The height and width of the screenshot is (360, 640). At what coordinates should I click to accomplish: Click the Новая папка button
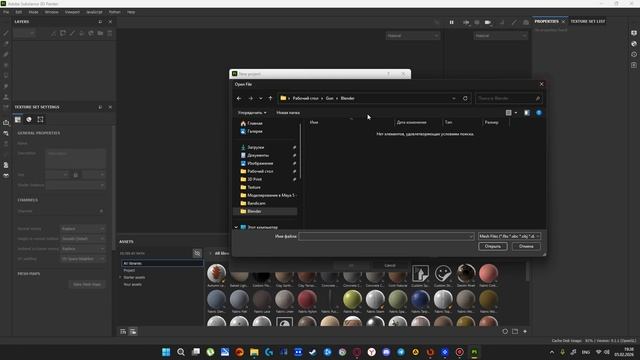[x=288, y=113]
